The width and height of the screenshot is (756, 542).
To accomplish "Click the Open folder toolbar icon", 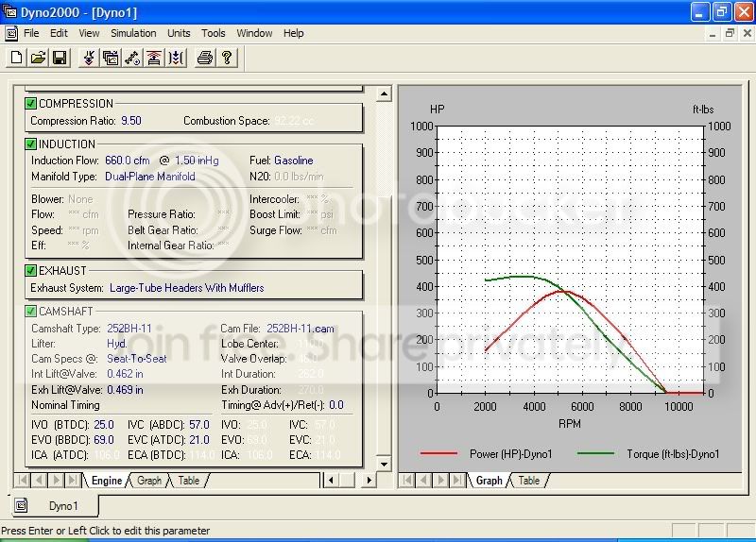I will [38, 58].
